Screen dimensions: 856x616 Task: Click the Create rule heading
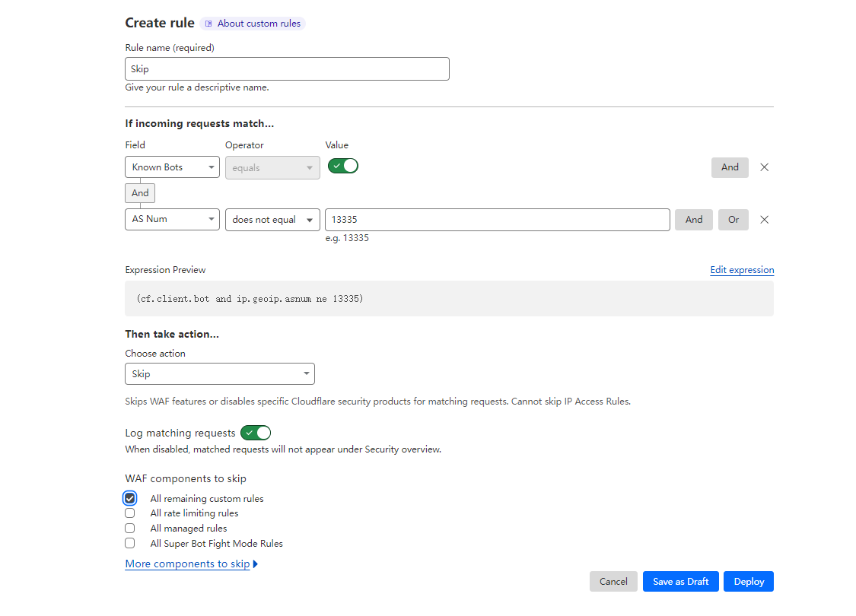point(160,23)
